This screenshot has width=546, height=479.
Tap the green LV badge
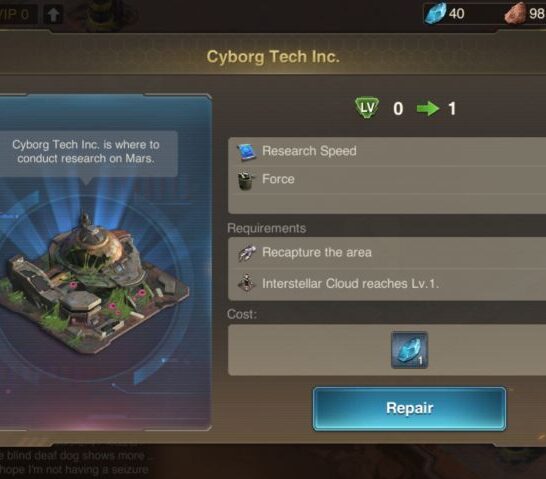pyautogui.click(x=367, y=108)
